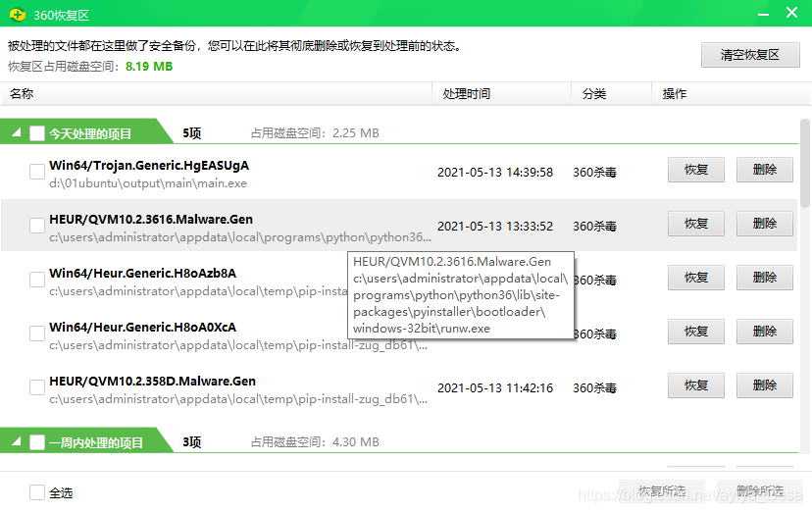This screenshot has height=513, width=812.
Task: Click 占用磁盘空间: 2.25 MB text
Action: tap(315, 133)
